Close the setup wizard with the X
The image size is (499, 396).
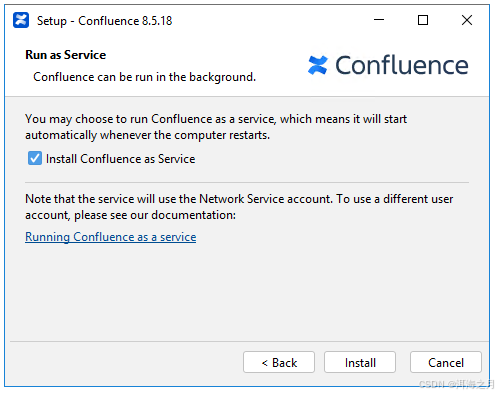tap(467, 20)
